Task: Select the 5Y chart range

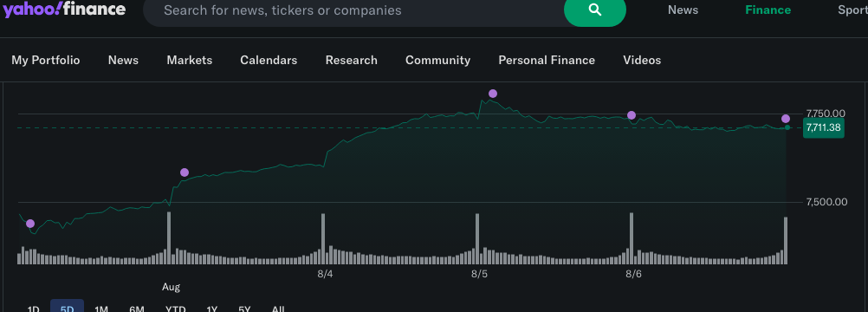Action: pos(244,308)
